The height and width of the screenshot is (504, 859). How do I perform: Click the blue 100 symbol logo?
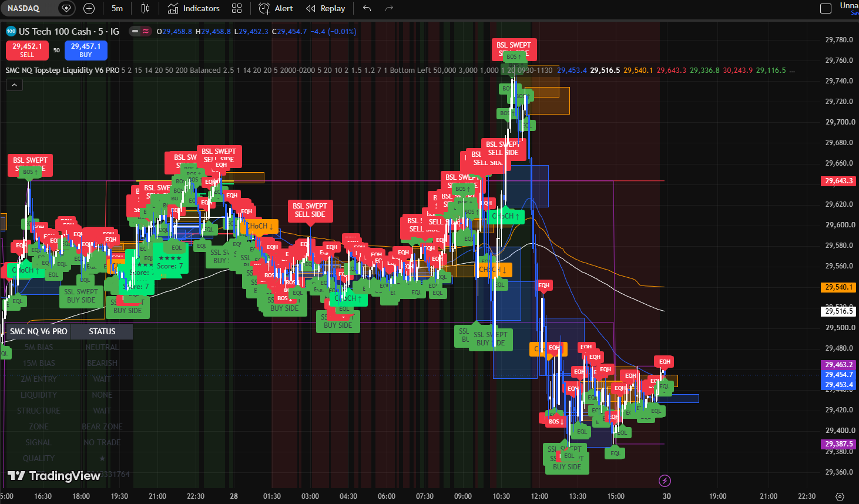point(11,31)
